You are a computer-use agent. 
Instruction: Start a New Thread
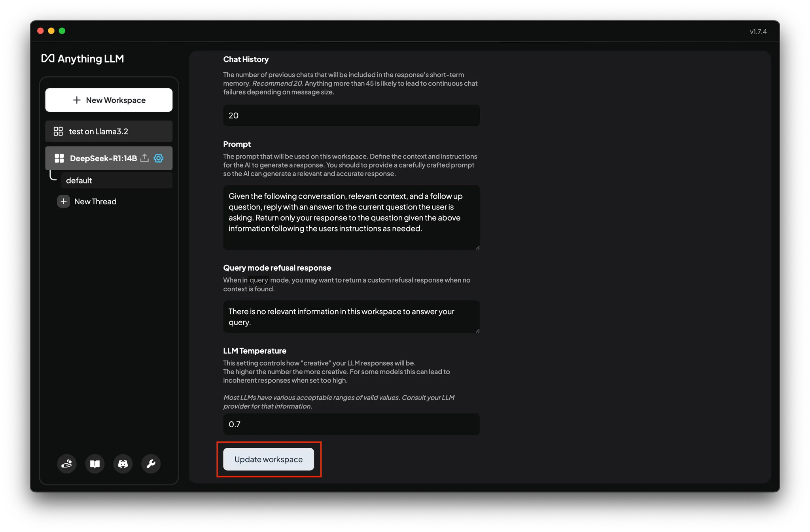pyautogui.click(x=95, y=202)
